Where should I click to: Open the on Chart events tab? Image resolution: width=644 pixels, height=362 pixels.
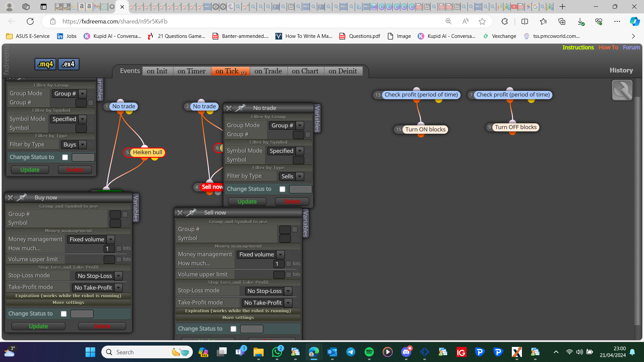305,71
